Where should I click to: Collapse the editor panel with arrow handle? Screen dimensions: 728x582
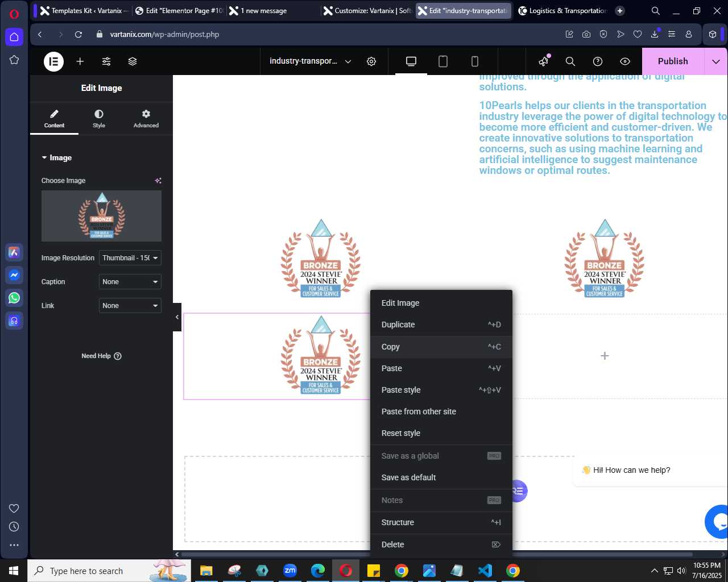[x=177, y=317]
